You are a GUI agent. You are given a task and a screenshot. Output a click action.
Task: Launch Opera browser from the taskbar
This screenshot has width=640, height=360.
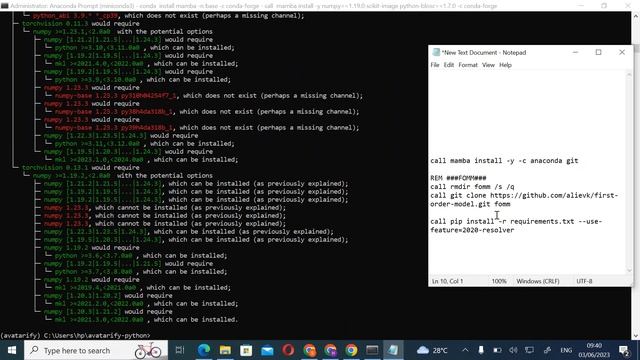288,350
